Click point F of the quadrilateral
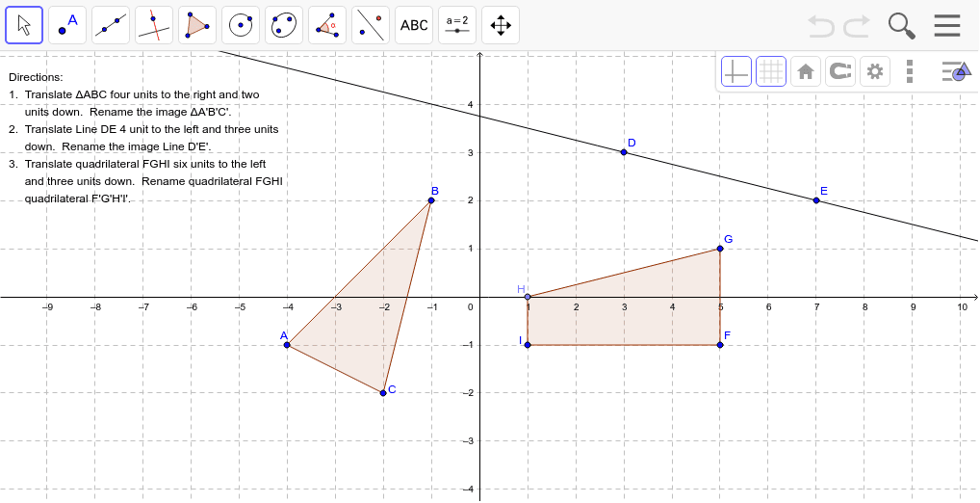This screenshot has width=980, height=503. tap(720, 345)
